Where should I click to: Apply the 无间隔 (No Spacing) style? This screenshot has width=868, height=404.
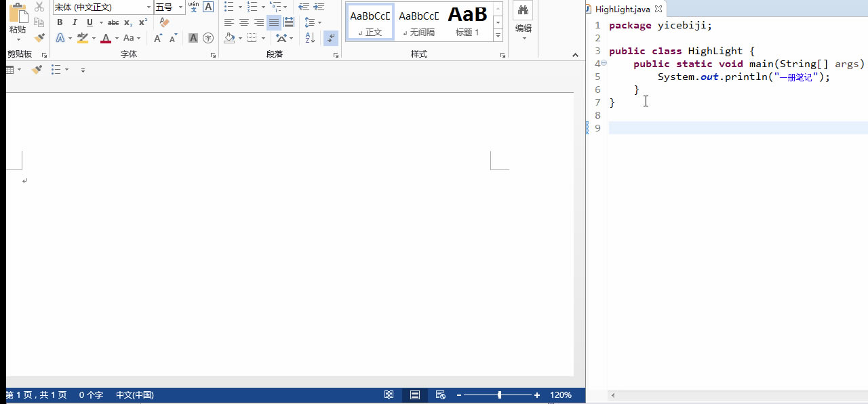point(418,20)
